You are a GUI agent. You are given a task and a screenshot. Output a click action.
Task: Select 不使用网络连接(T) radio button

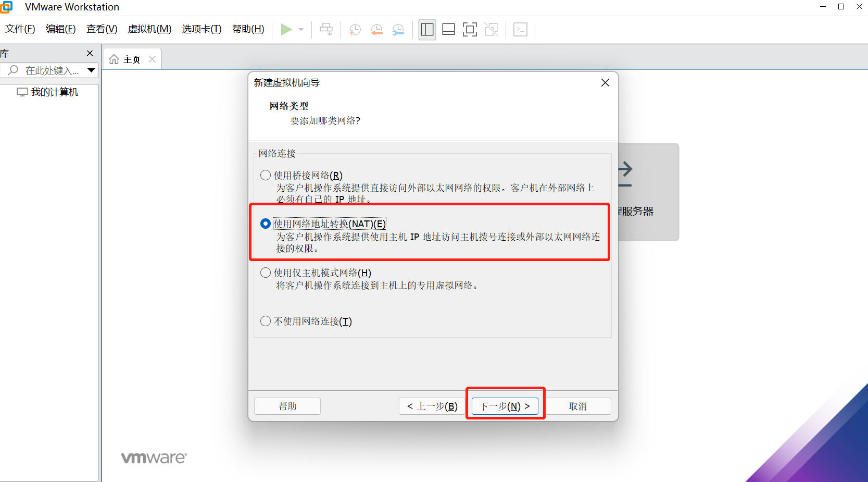266,321
